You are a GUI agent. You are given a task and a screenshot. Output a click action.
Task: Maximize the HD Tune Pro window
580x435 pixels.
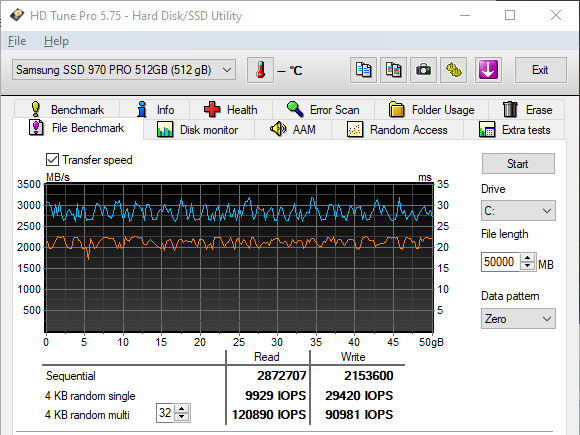click(510, 15)
